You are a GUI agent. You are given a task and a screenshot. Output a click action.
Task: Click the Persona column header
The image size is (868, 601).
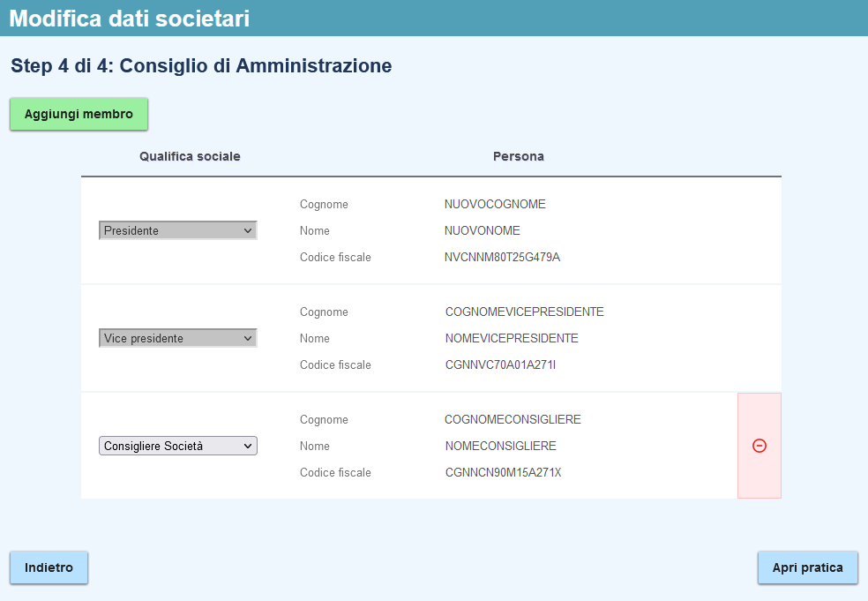[x=518, y=156]
